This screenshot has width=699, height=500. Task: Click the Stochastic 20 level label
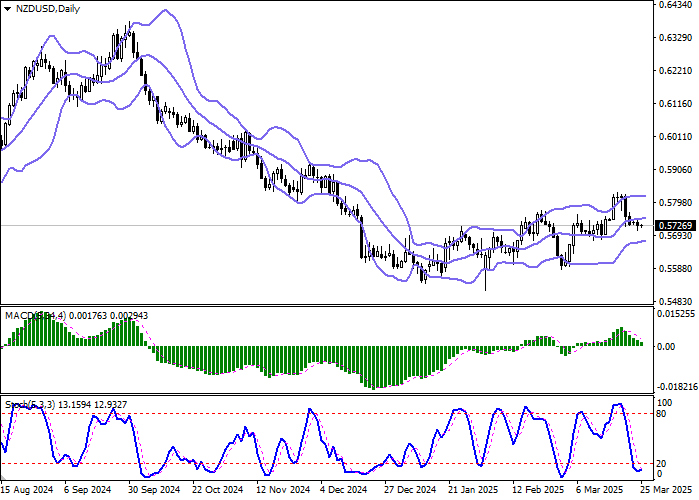pos(659,463)
